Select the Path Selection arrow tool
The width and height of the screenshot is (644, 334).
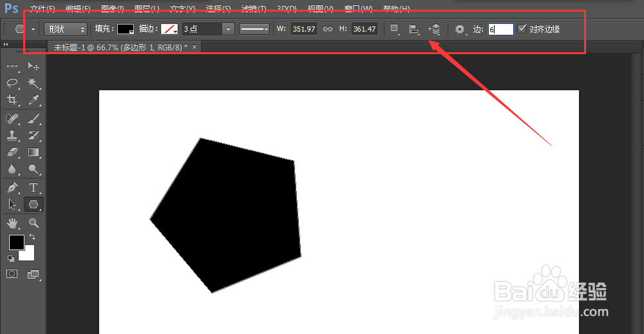(12, 204)
